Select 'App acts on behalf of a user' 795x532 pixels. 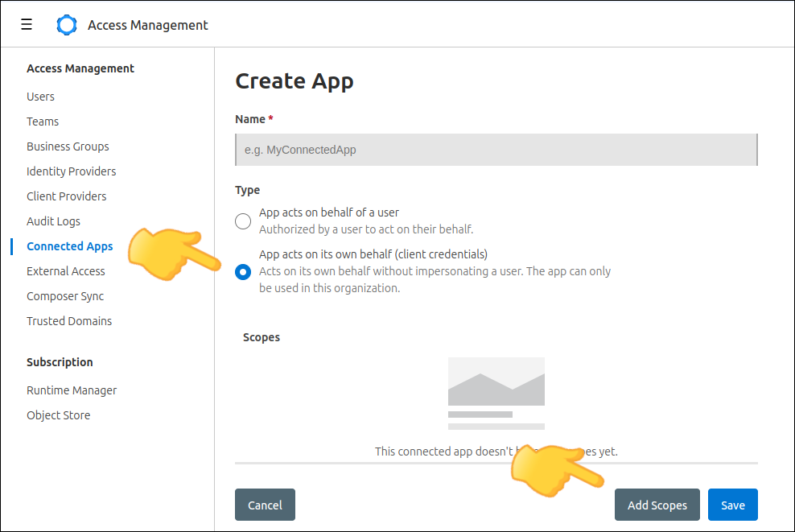(x=243, y=221)
